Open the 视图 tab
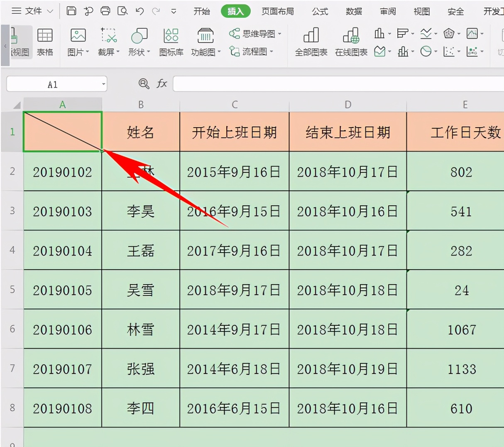The width and height of the screenshot is (504, 447). [x=421, y=11]
